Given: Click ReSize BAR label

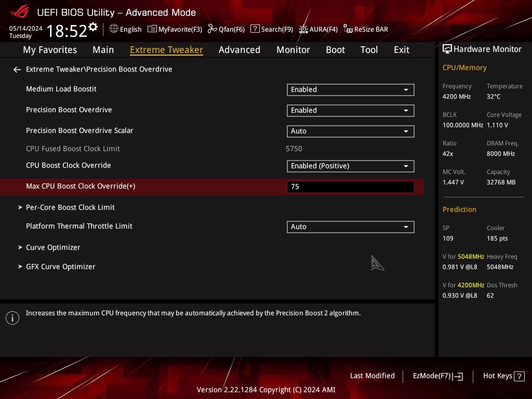Looking at the screenshot, I should coord(371,29).
